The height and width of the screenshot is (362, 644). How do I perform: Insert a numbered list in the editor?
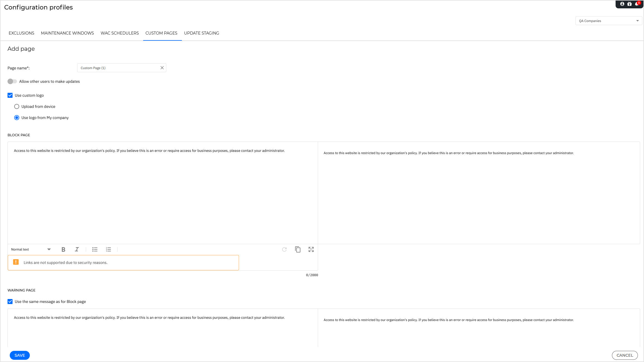(108, 249)
